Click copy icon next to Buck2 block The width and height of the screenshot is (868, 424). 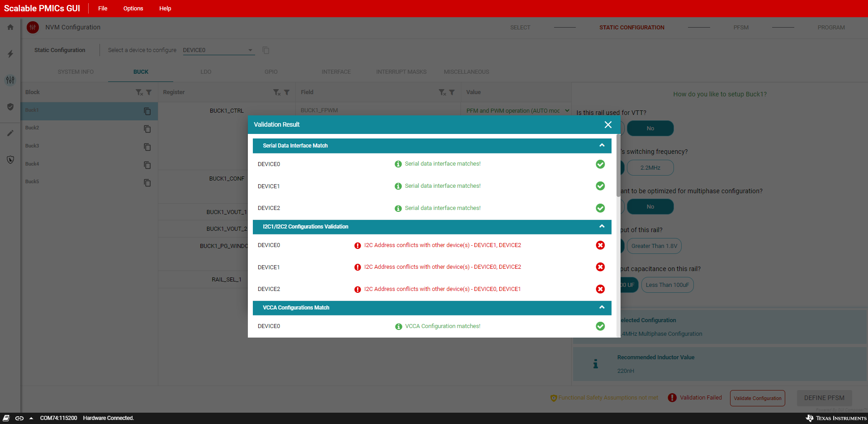click(x=147, y=129)
